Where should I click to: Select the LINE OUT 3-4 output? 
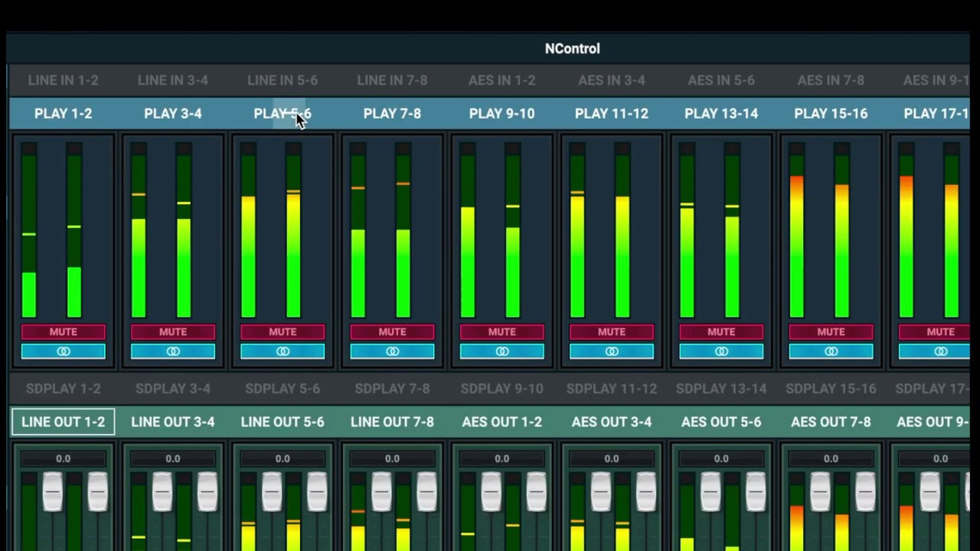pos(173,422)
